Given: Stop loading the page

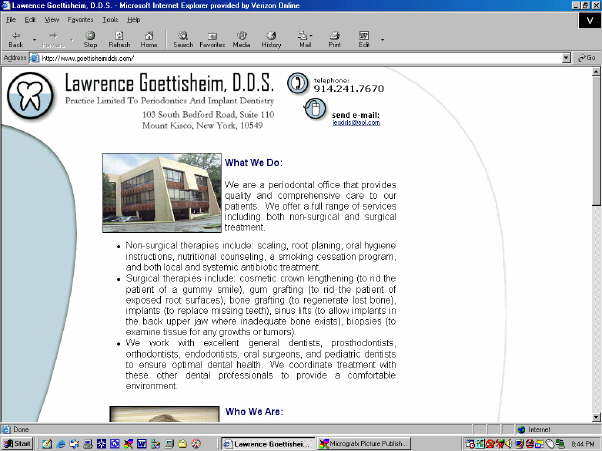Looking at the screenshot, I should (x=91, y=40).
